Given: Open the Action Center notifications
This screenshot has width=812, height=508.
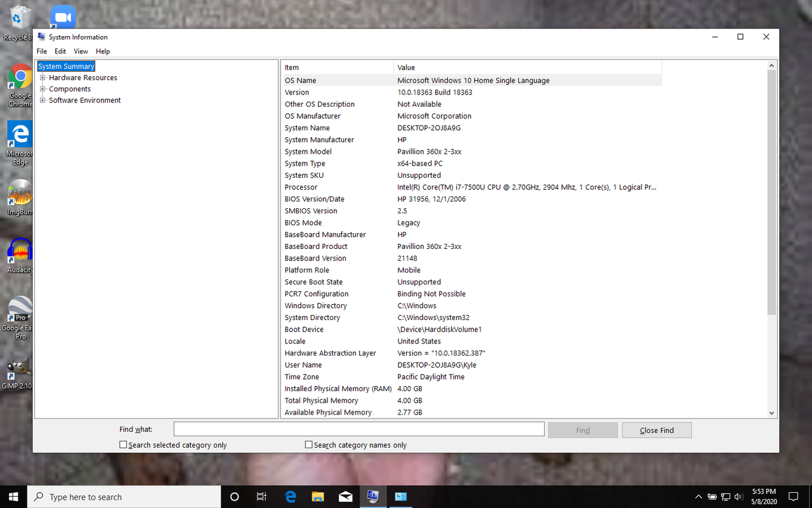Looking at the screenshot, I should pos(793,497).
